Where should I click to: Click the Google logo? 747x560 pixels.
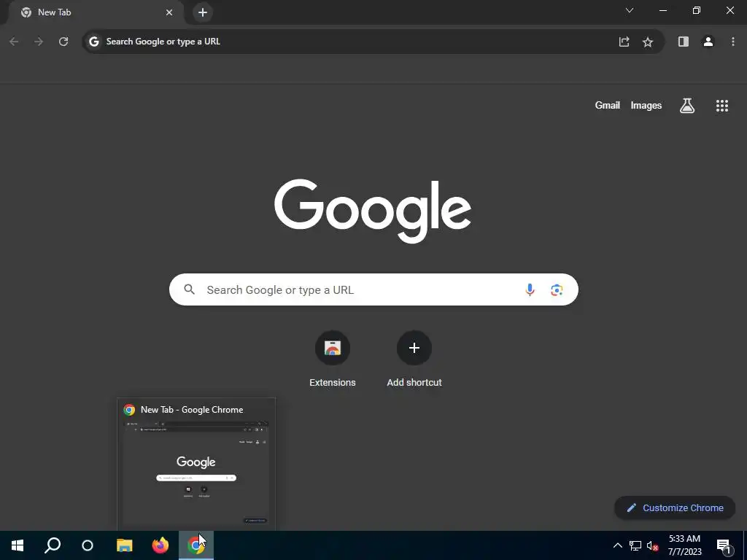point(373,211)
